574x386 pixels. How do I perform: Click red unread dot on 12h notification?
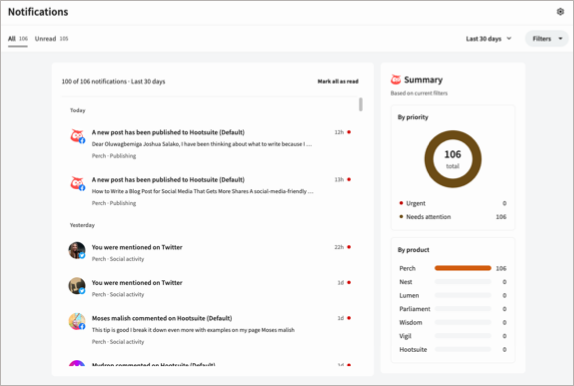349,132
